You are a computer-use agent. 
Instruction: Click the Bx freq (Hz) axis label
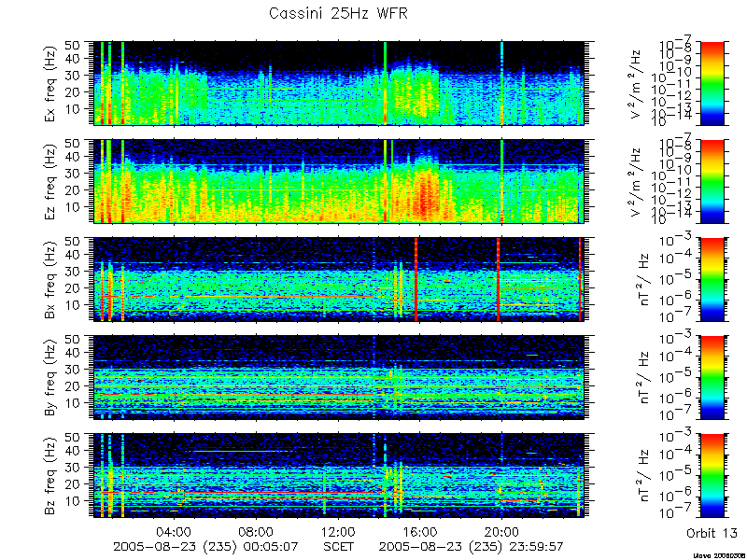[x=50, y=279]
